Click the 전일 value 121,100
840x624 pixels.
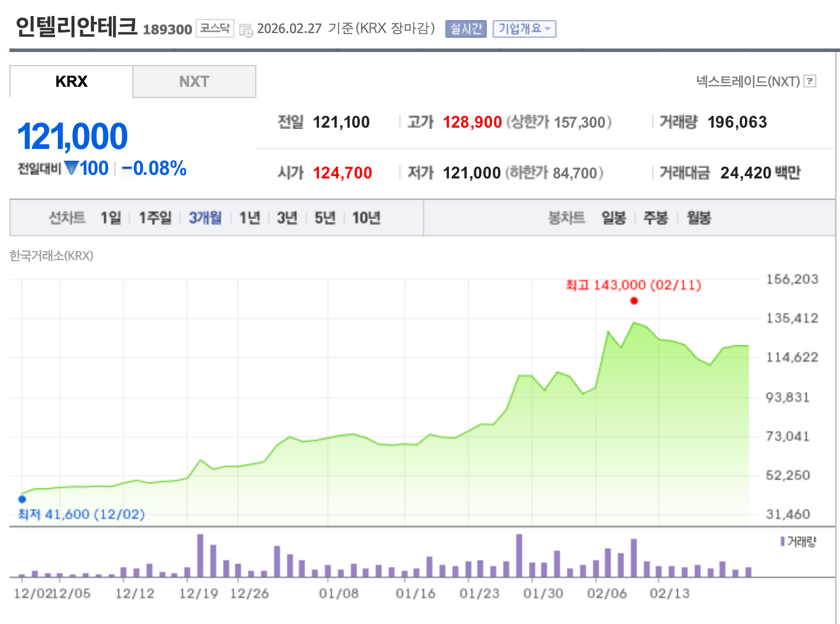click(x=341, y=122)
